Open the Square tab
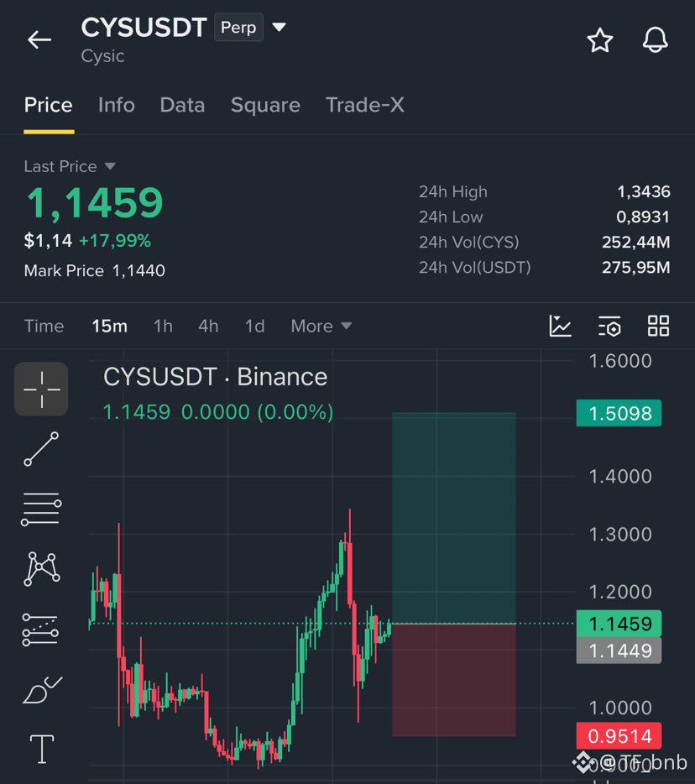Image resolution: width=695 pixels, height=784 pixels. point(265,105)
